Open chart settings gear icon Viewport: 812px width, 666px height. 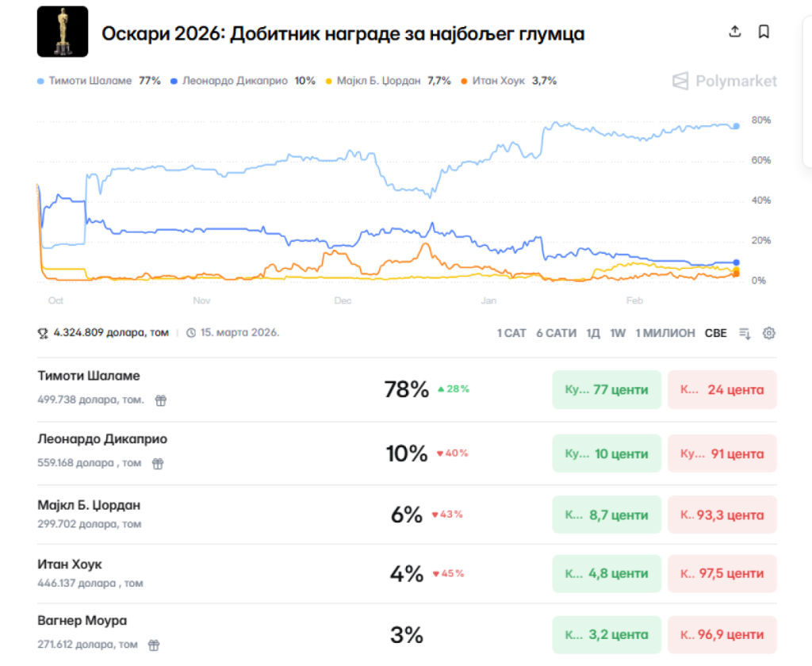[768, 333]
